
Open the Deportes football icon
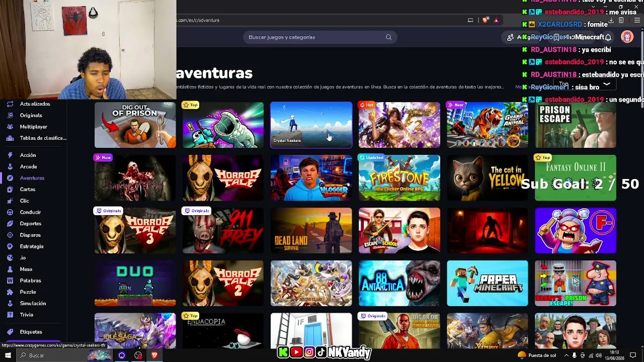coord(10,224)
